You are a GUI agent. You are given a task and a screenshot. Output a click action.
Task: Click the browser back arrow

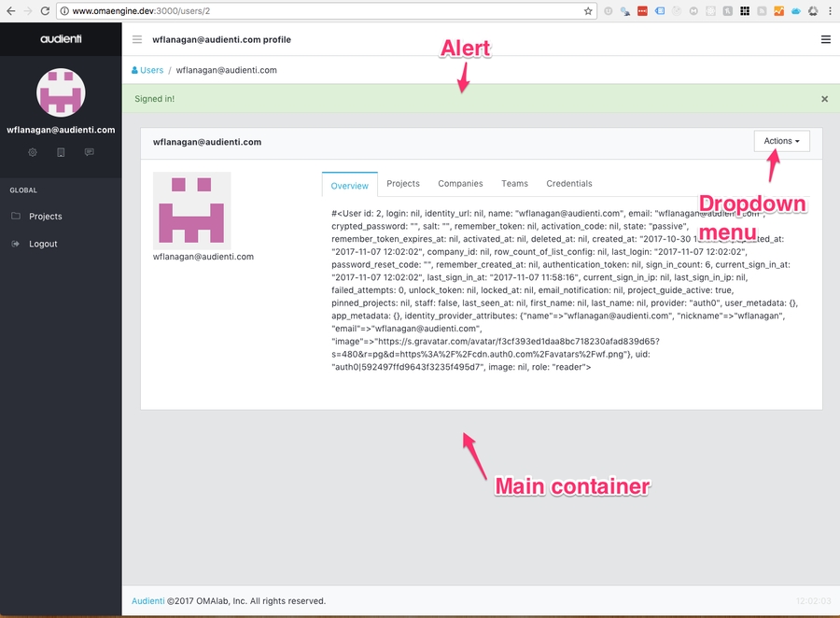coord(10,11)
